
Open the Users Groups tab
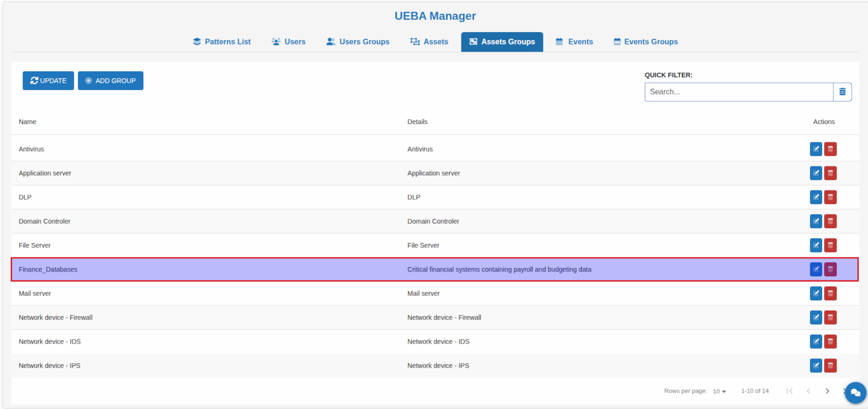pos(358,42)
